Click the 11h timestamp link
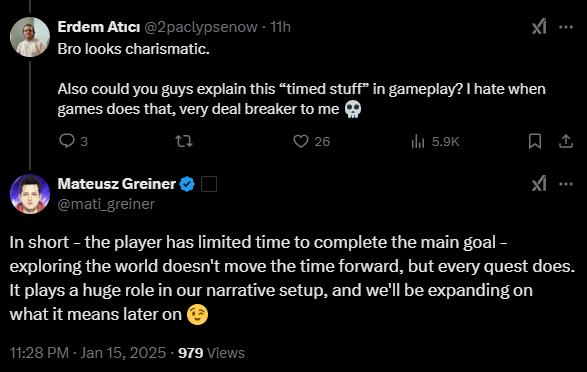This screenshot has width=587, height=372. [x=280, y=27]
